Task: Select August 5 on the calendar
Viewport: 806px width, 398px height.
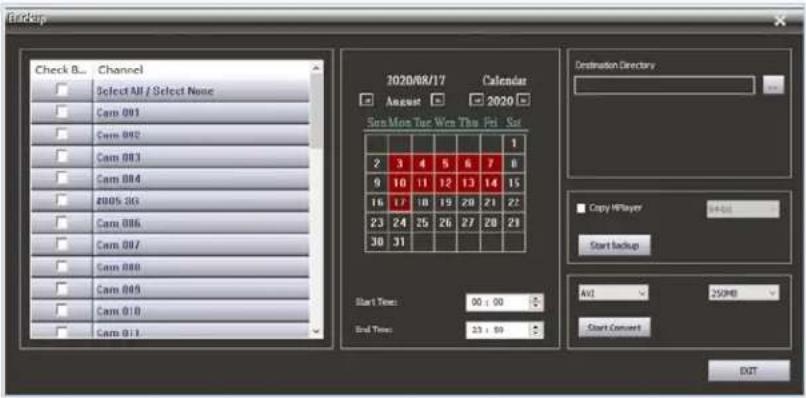Action: 445,164
